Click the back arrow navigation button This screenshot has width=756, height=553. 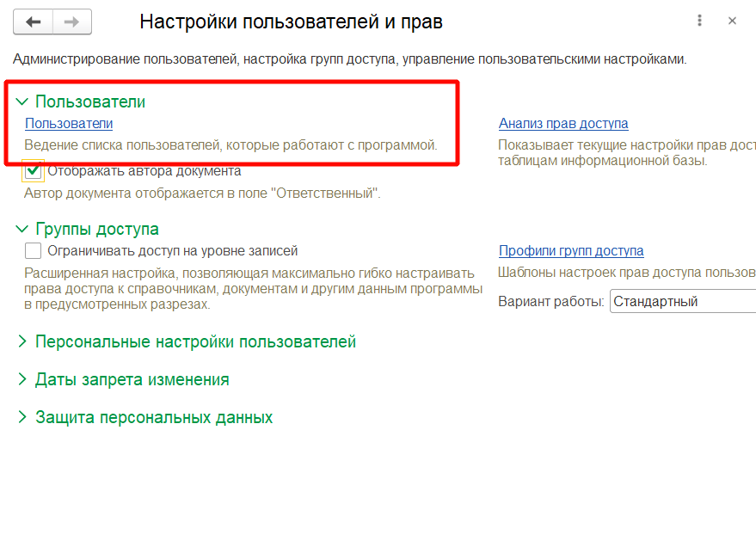[x=34, y=22]
